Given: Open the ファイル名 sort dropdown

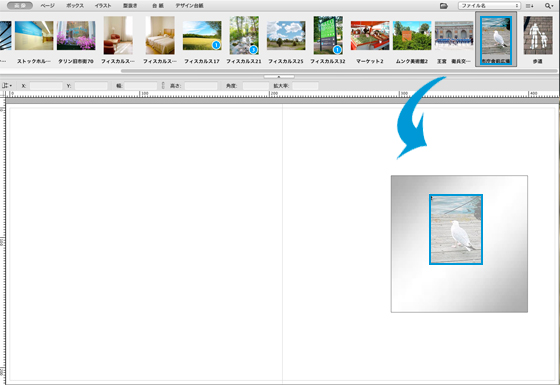Looking at the screenshot, I should (489, 6).
